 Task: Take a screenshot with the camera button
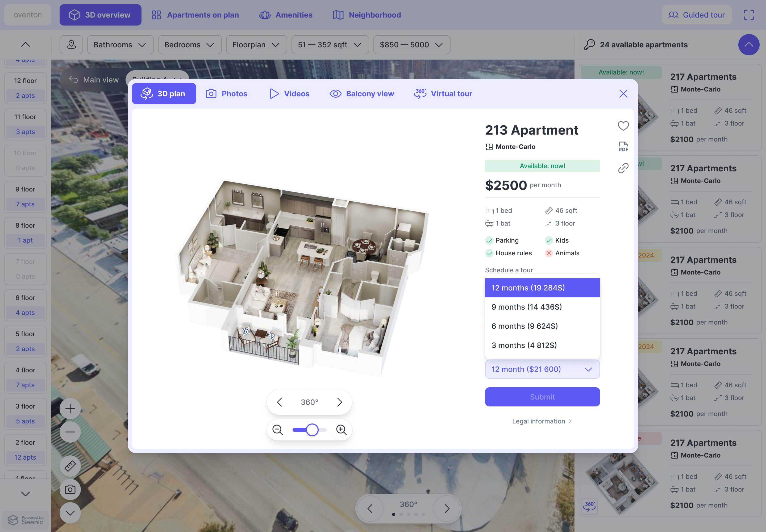click(70, 489)
